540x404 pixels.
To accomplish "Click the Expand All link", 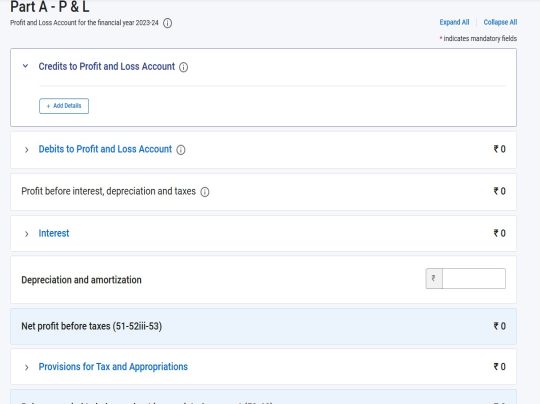I will click(x=454, y=22).
